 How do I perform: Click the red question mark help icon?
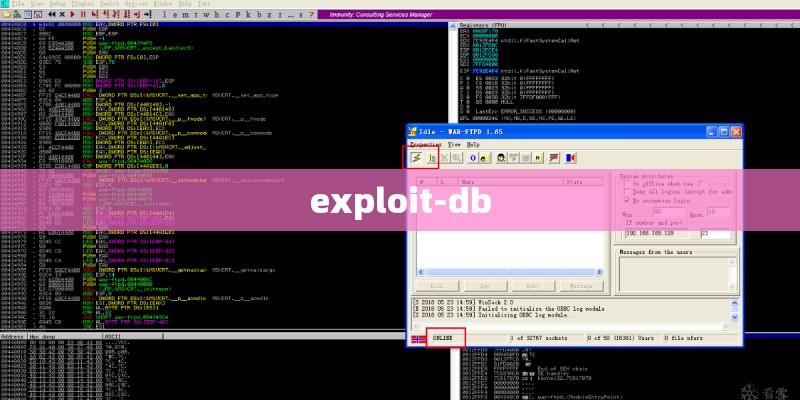pyautogui.click(x=311, y=14)
